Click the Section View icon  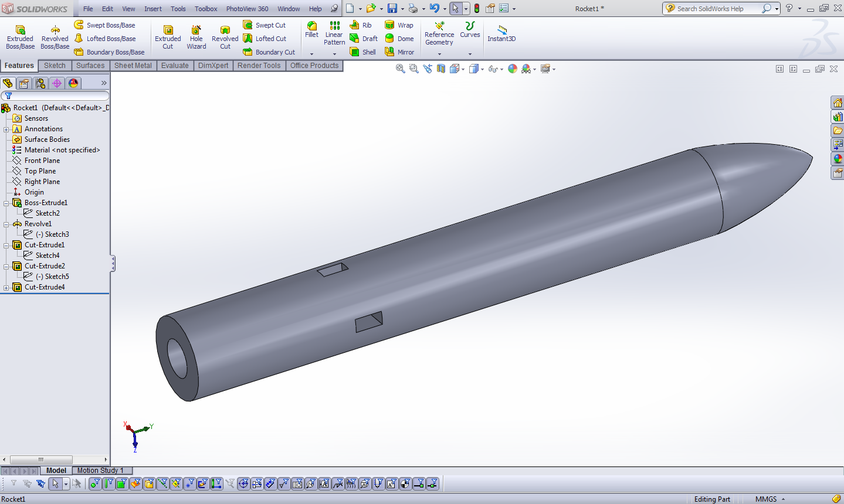pos(441,69)
